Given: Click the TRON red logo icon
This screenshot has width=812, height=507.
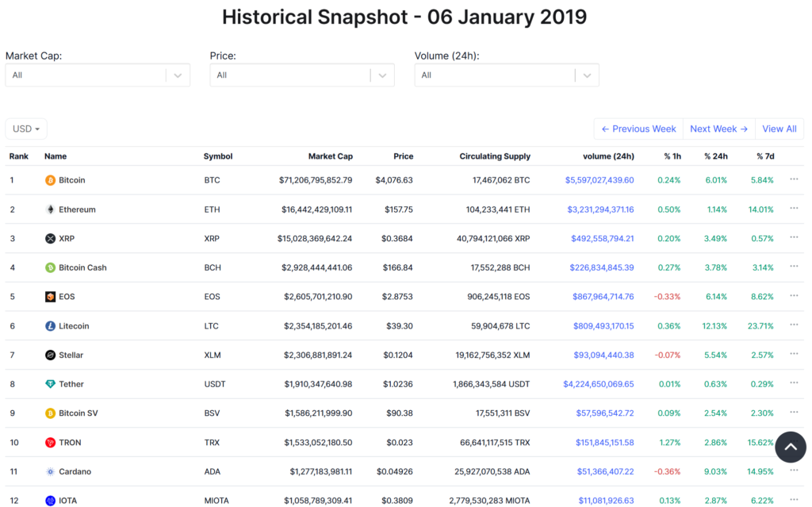Looking at the screenshot, I should coord(50,443).
